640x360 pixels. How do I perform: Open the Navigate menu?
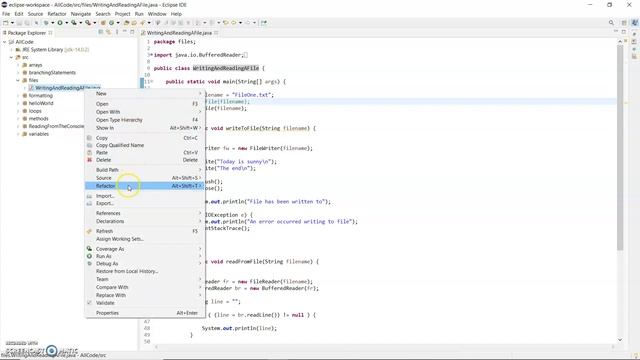point(81,14)
